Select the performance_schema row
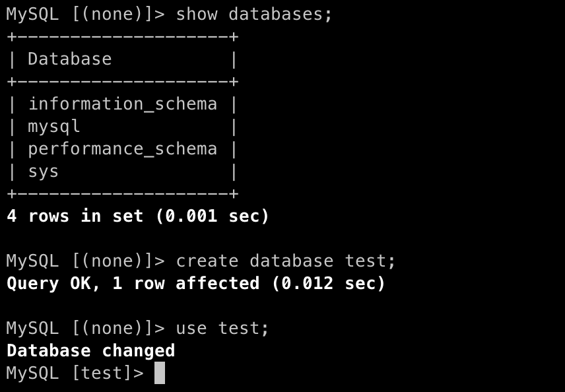 click(123, 148)
